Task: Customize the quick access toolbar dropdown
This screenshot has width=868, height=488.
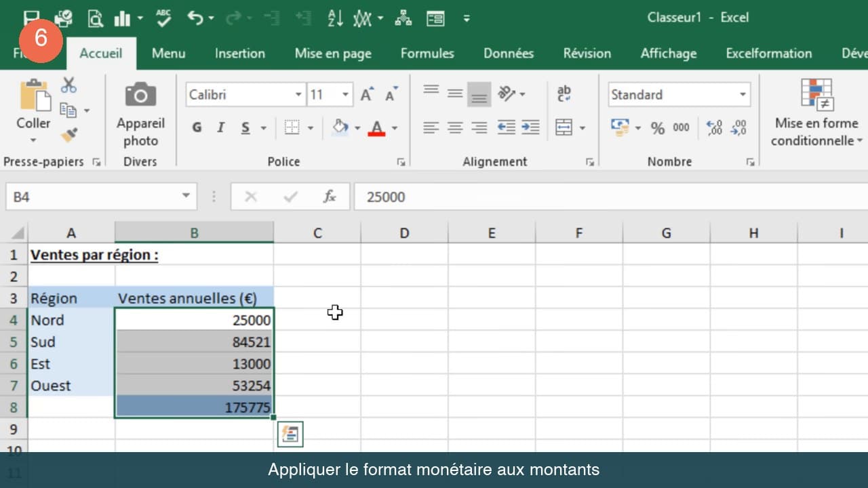Action: tap(467, 18)
